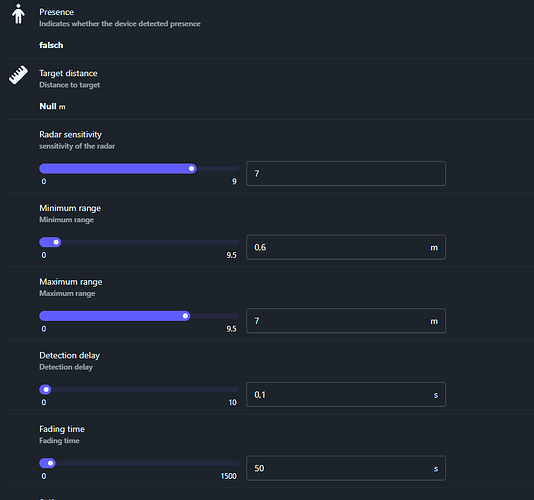534x500 pixels.
Task: Click the 10 maximum label under Detection delay
Action: (x=233, y=402)
